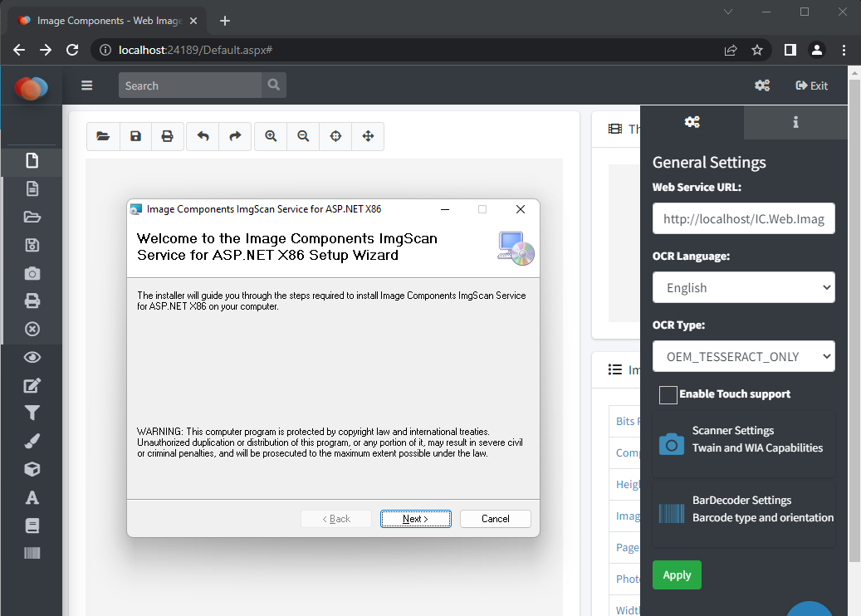Click the sidebar pencil edit icon

click(32, 385)
